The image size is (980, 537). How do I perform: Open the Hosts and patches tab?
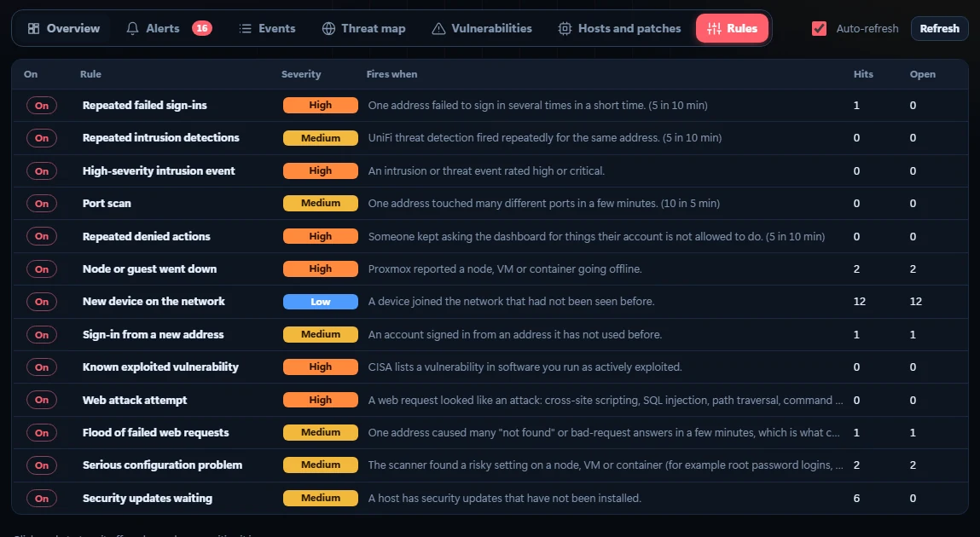(620, 29)
